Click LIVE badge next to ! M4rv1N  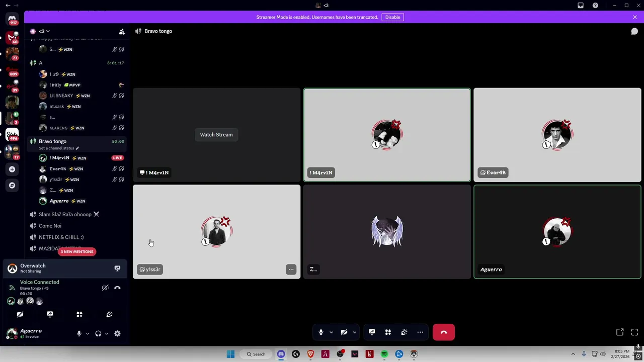pos(117,158)
